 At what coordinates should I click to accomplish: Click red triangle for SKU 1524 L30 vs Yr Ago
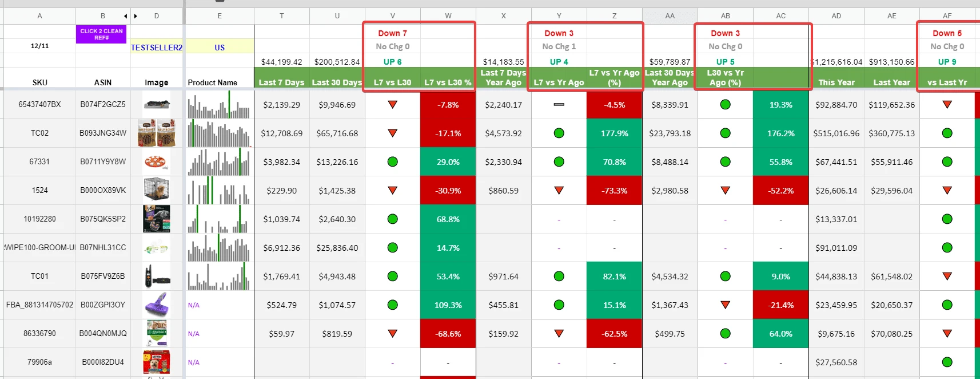725,190
